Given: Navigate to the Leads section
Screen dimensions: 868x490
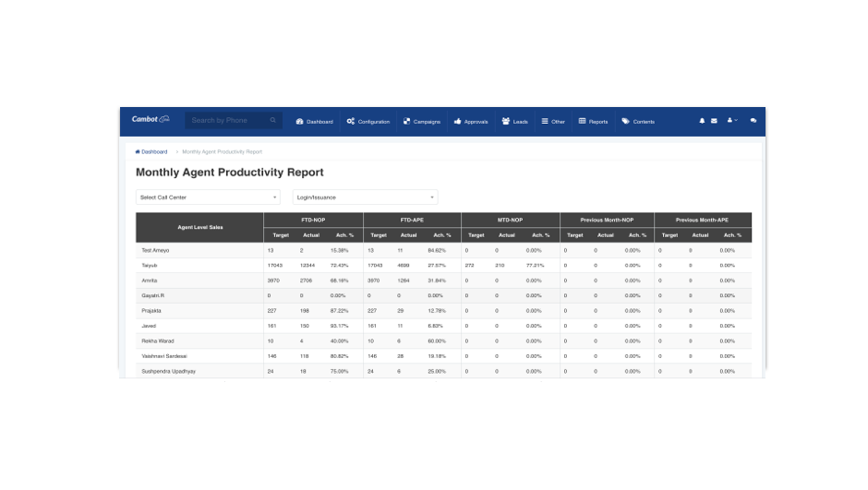Looking at the screenshot, I should tap(515, 122).
